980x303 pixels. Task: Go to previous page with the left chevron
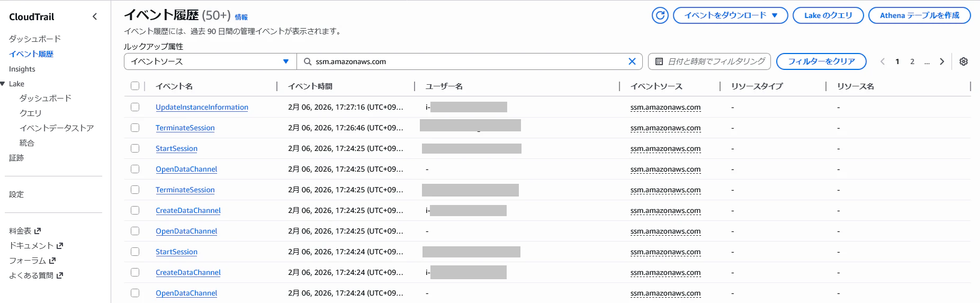coord(883,61)
